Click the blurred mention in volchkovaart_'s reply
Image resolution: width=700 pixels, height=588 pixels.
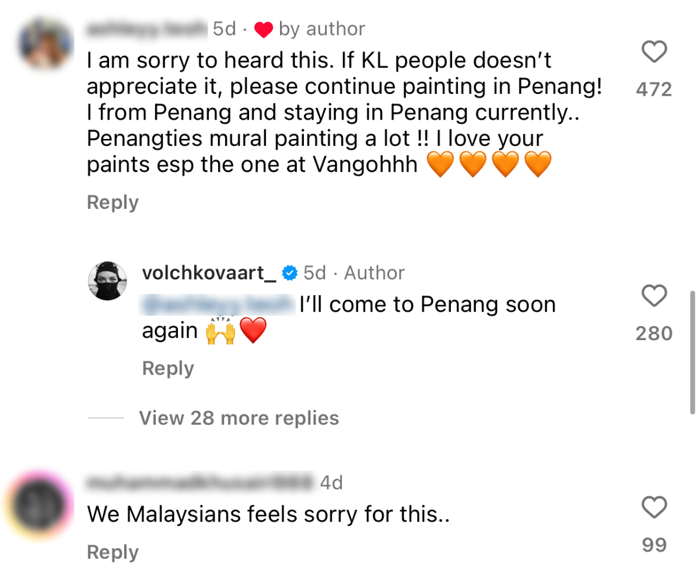tap(217, 304)
